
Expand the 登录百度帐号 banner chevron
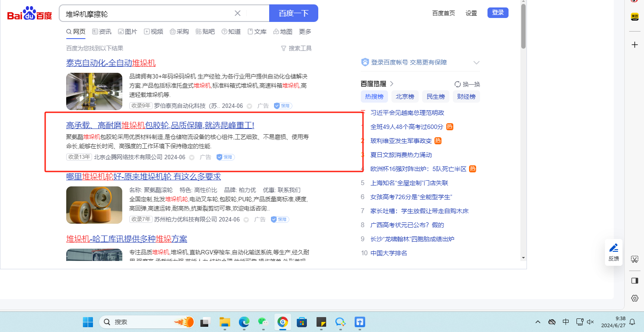coord(477,63)
